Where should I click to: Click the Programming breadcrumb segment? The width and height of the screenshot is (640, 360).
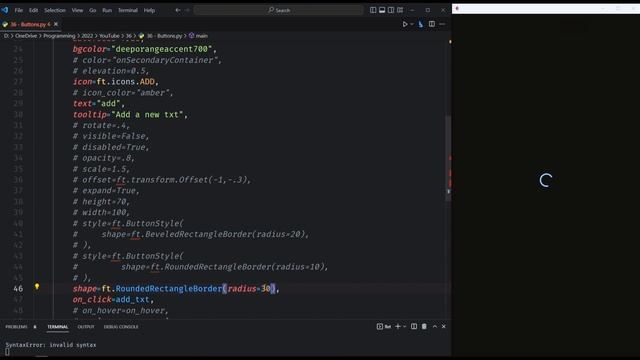[59, 36]
